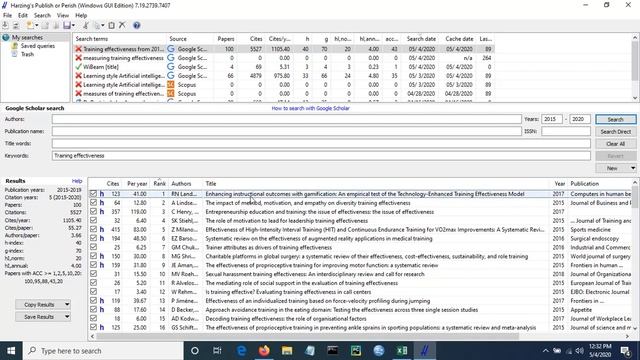Uncheck the RN Land paper checkbox

click(93, 194)
